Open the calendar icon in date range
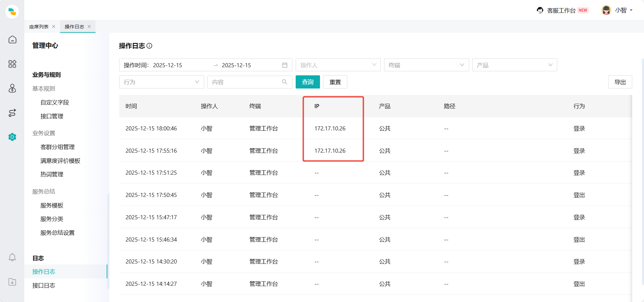Viewport: 644px width, 302px height. [x=285, y=65]
